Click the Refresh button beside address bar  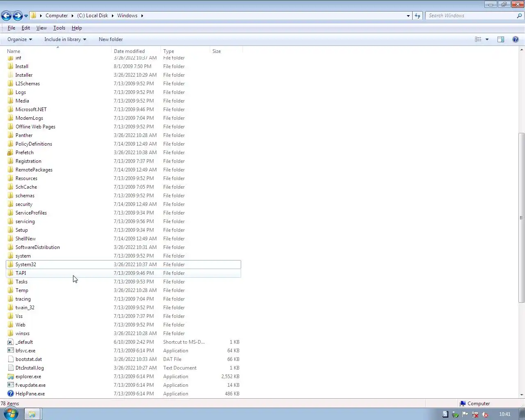tap(418, 16)
